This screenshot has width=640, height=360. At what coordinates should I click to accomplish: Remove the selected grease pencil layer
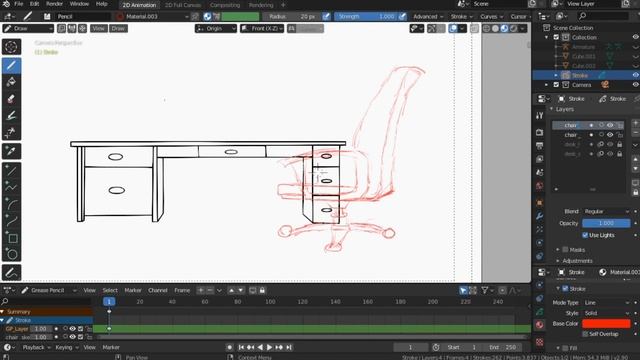coord(636,133)
